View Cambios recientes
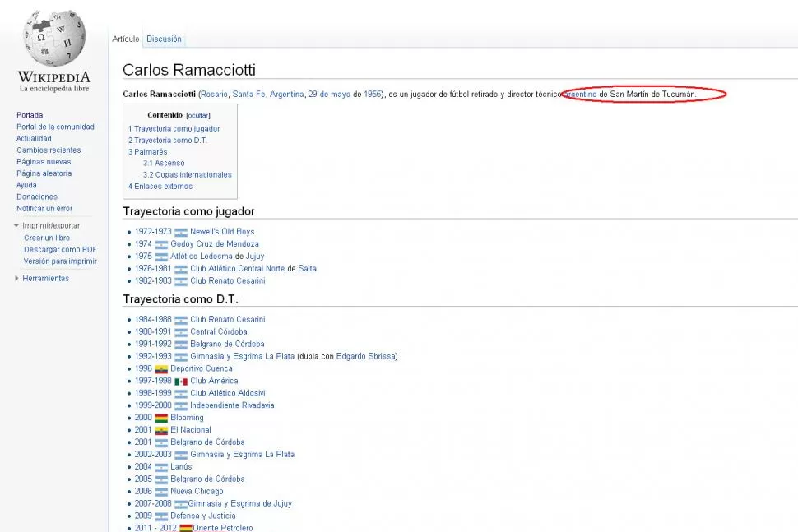 [x=49, y=150]
